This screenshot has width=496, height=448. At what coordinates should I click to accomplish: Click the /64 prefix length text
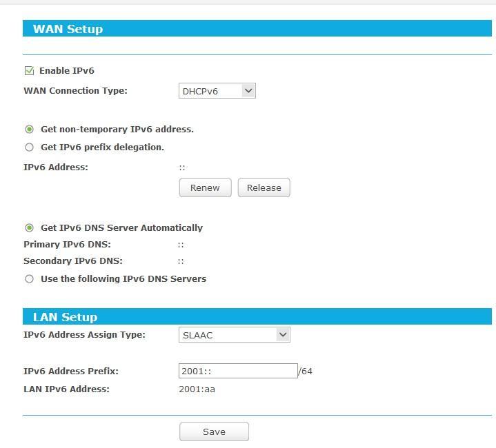pos(306,371)
